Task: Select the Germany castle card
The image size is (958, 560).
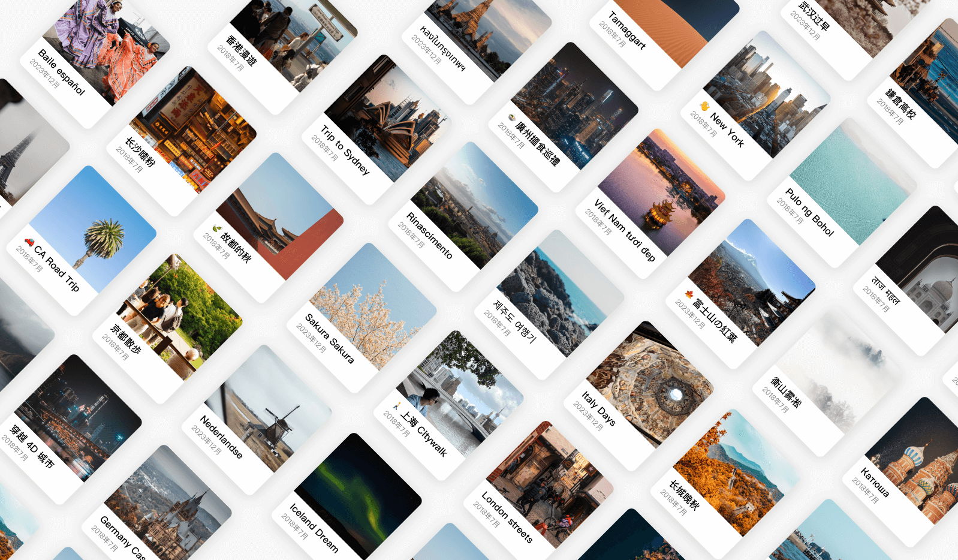Action: 156,504
